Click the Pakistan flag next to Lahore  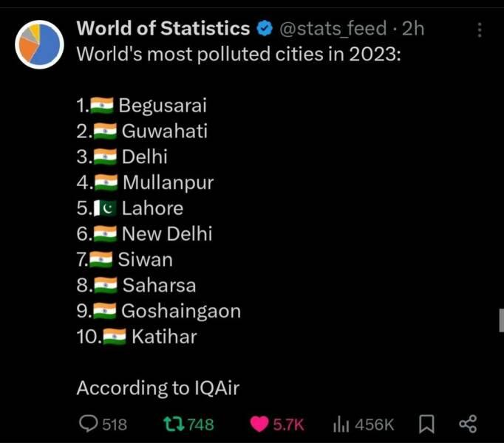click(x=106, y=208)
